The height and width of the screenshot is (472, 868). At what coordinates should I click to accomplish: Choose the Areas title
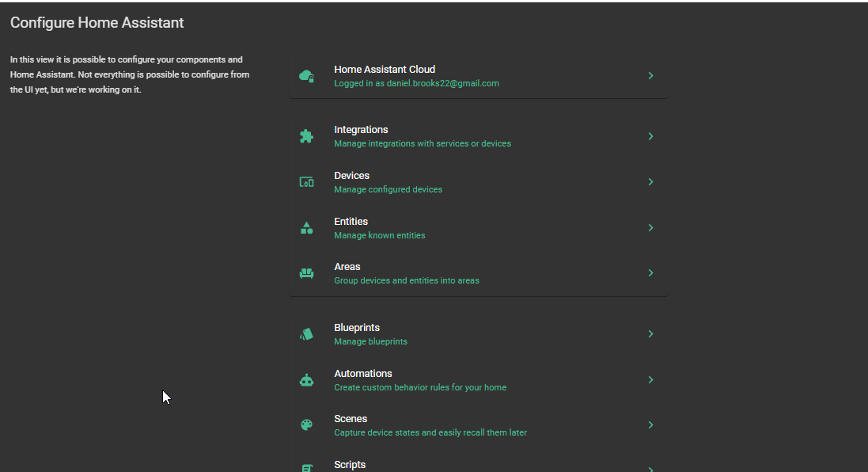[x=347, y=267]
